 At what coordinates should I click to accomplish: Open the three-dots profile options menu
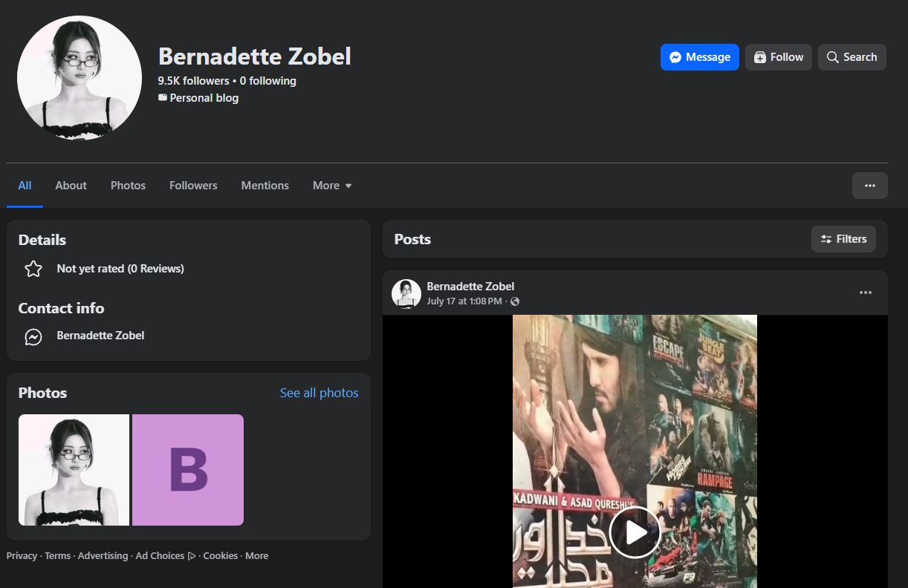point(869,186)
